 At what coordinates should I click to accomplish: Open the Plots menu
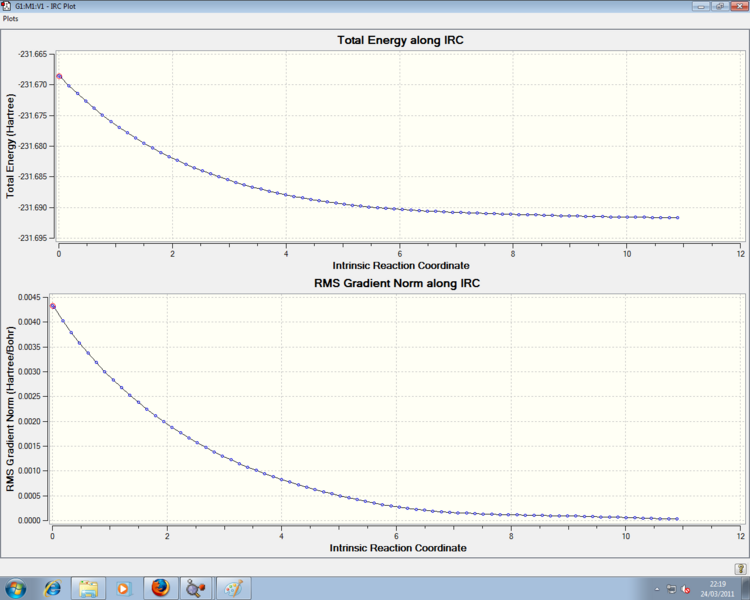click(11, 19)
